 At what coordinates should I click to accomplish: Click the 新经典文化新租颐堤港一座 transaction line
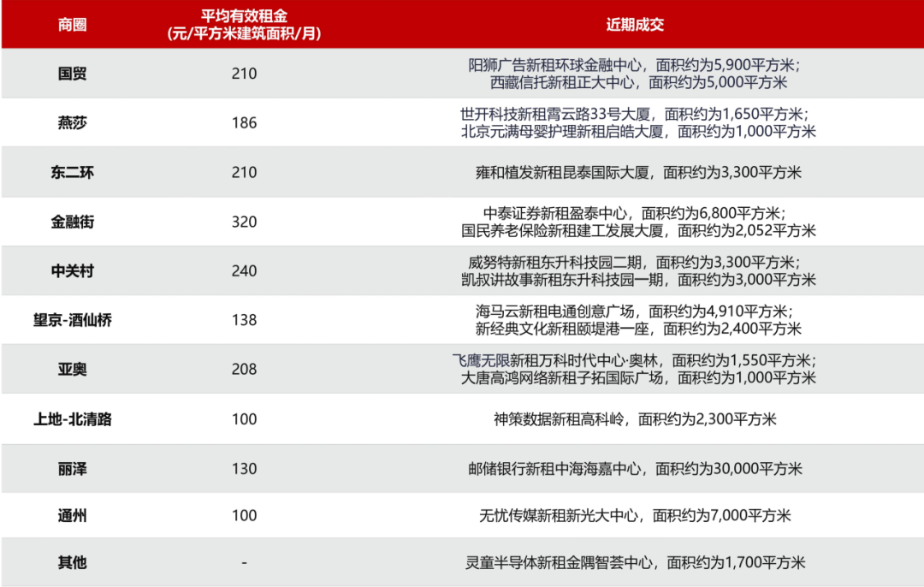[x=639, y=328]
